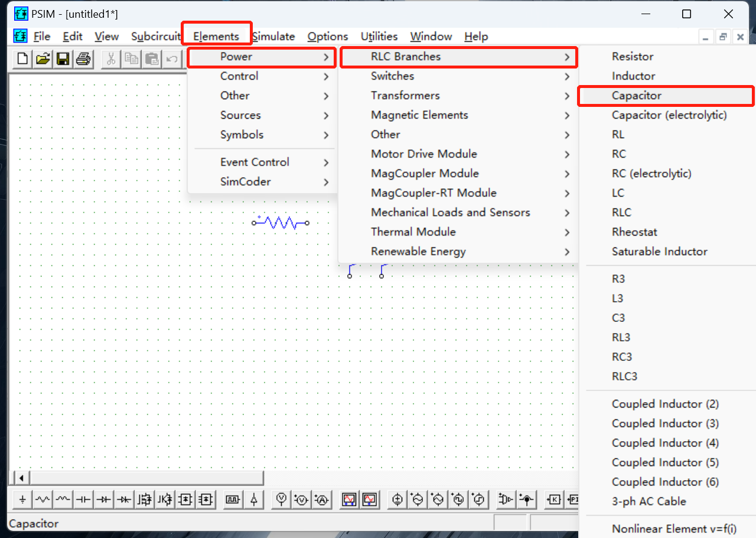Expand the Transformers submenu
The width and height of the screenshot is (756, 538).
(x=458, y=96)
